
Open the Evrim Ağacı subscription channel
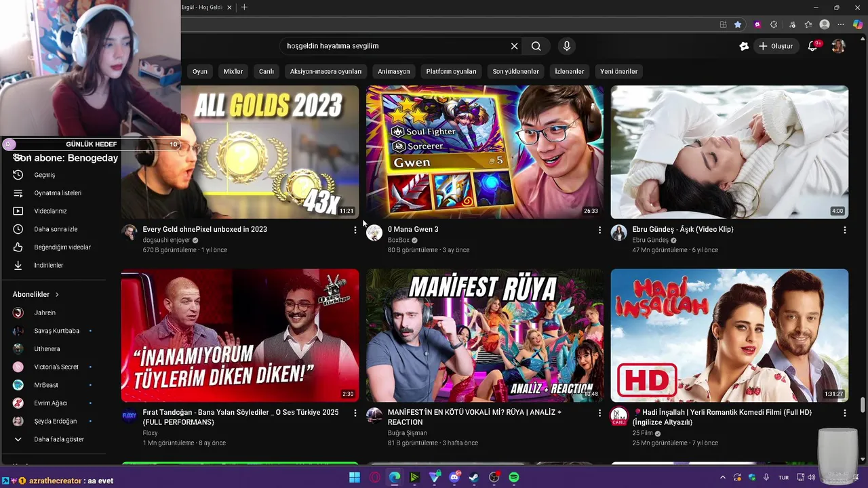[51, 403]
